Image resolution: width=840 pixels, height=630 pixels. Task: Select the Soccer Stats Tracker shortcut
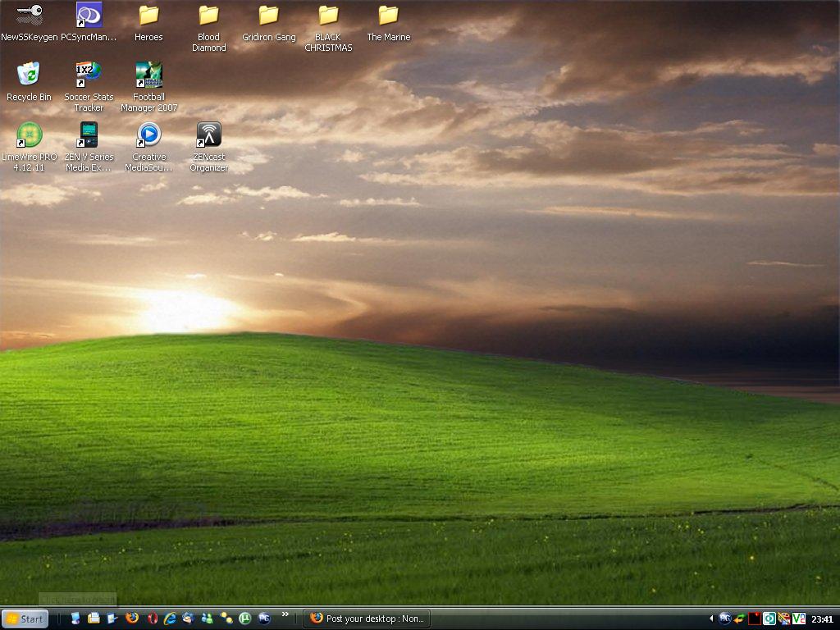tap(89, 87)
